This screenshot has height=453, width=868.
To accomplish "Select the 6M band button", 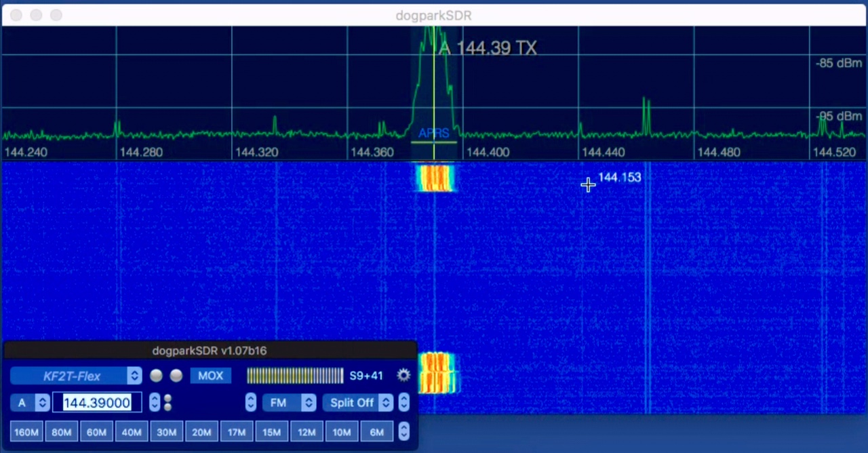I will point(376,432).
